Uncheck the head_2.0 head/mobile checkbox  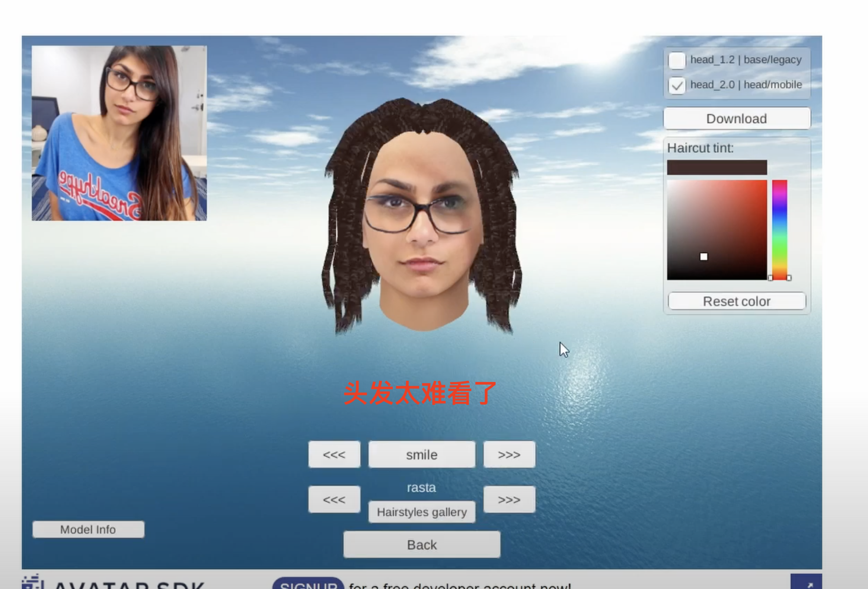tap(676, 86)
